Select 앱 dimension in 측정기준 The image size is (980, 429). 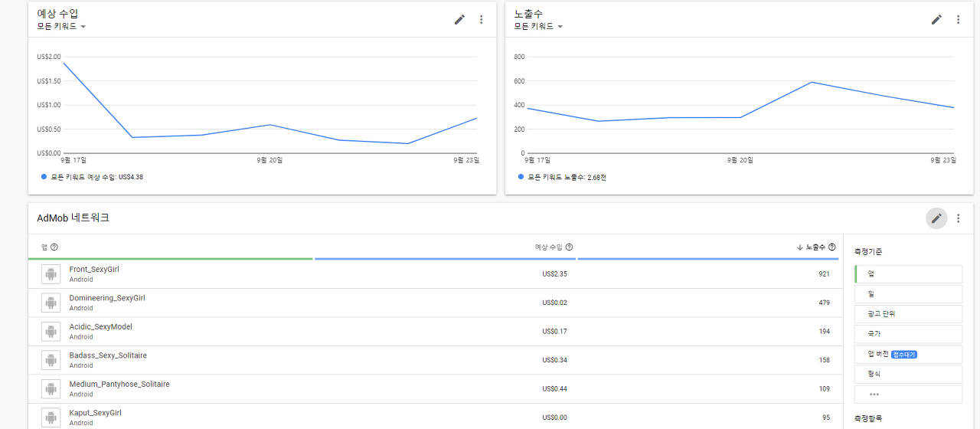(908, 274)
